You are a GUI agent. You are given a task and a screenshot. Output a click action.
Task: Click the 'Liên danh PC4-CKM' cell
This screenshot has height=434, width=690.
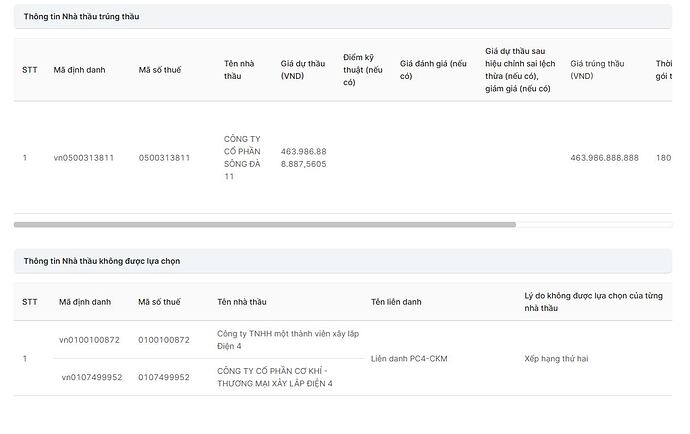point(408,358)
